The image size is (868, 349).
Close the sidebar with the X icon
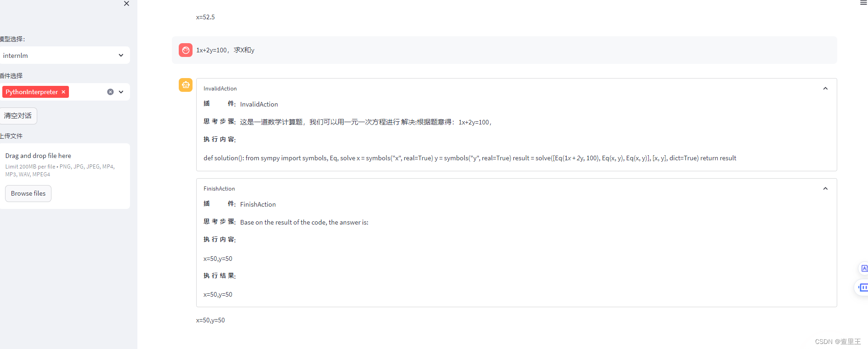click(x=126, y=4)
